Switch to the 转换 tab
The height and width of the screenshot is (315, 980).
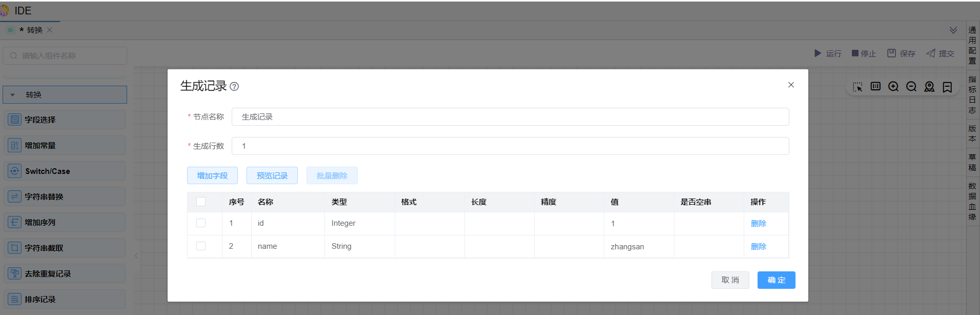click(x=34, y=30)
